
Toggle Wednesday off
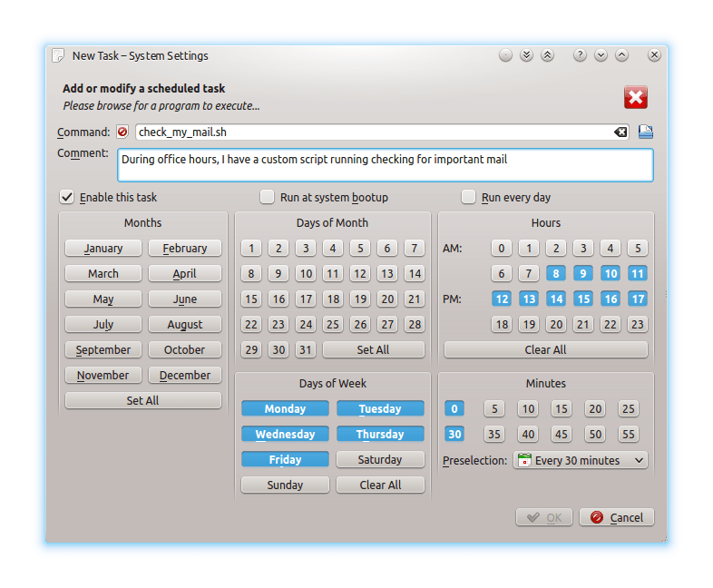285,434
